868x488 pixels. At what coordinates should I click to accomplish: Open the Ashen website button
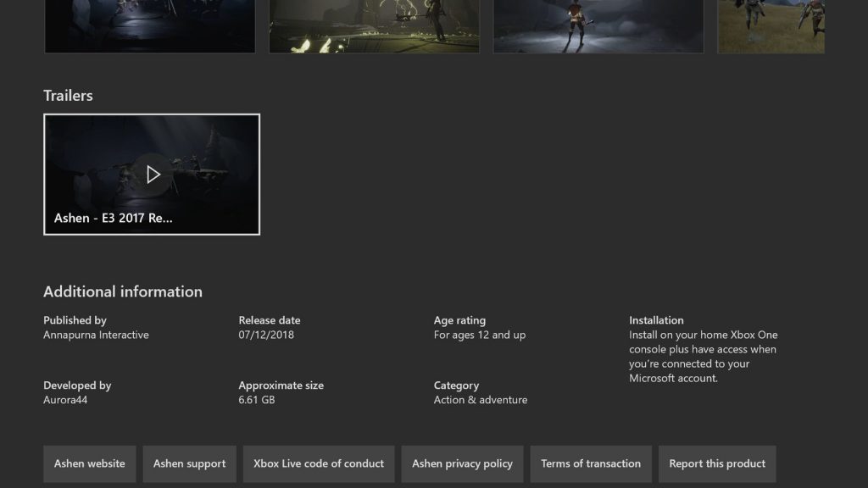89,463
